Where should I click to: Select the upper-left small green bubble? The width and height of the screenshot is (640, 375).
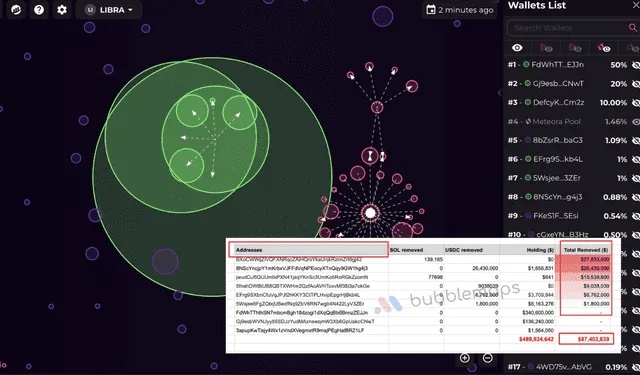[x=192, y=111]
